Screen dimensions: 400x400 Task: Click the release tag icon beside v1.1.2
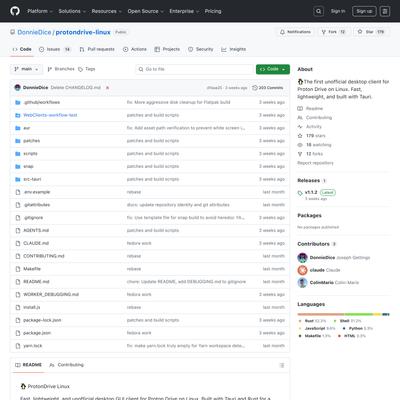pyautogui.click(x=300, y=193)
